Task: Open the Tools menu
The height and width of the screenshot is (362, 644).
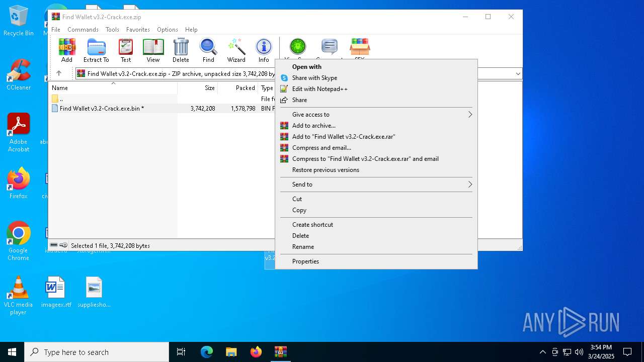Action: 112,30
